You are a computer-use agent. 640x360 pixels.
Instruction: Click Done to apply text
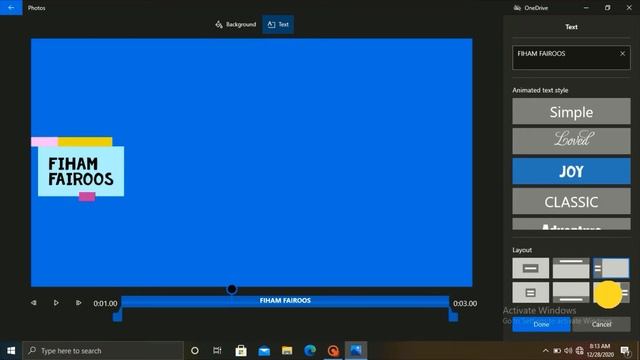point(541,324)
